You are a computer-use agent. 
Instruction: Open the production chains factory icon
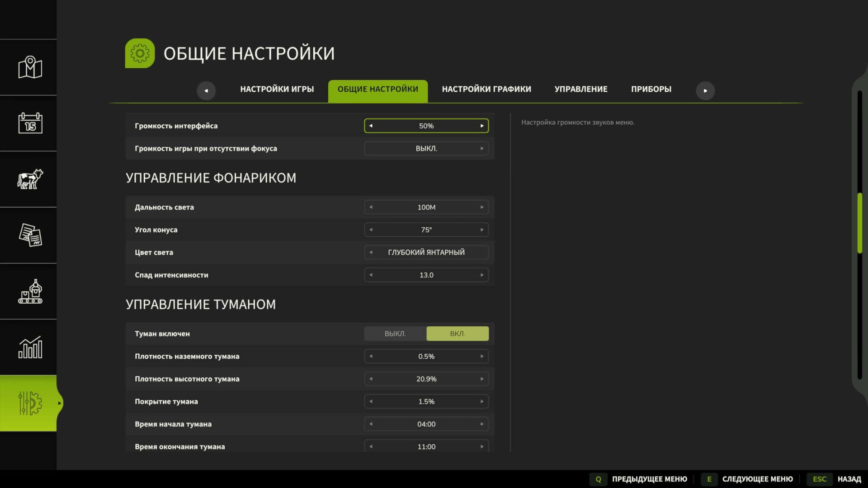click(30, 291)
